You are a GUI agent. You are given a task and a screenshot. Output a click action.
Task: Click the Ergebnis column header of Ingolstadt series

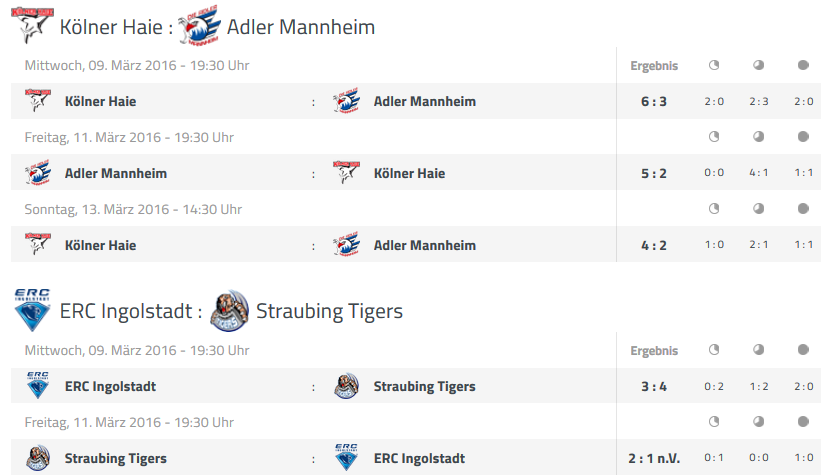[654, 351]
